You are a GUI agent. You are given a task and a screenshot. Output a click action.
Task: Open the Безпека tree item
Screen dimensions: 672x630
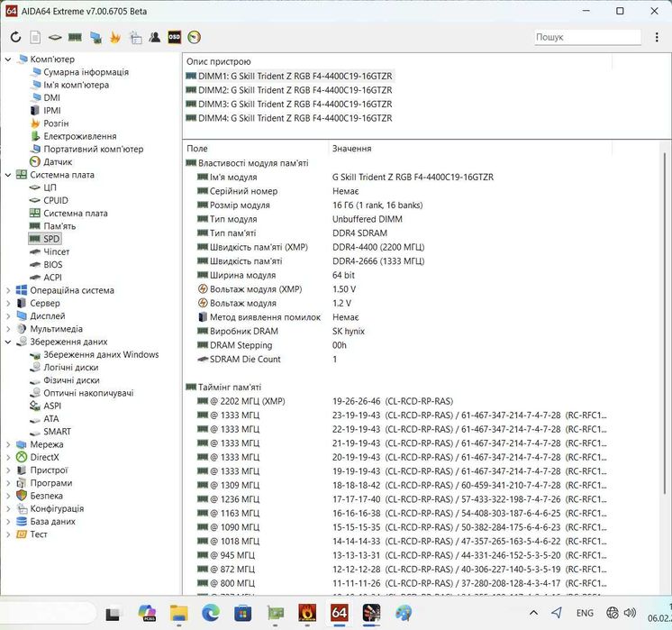pos(40,497)
